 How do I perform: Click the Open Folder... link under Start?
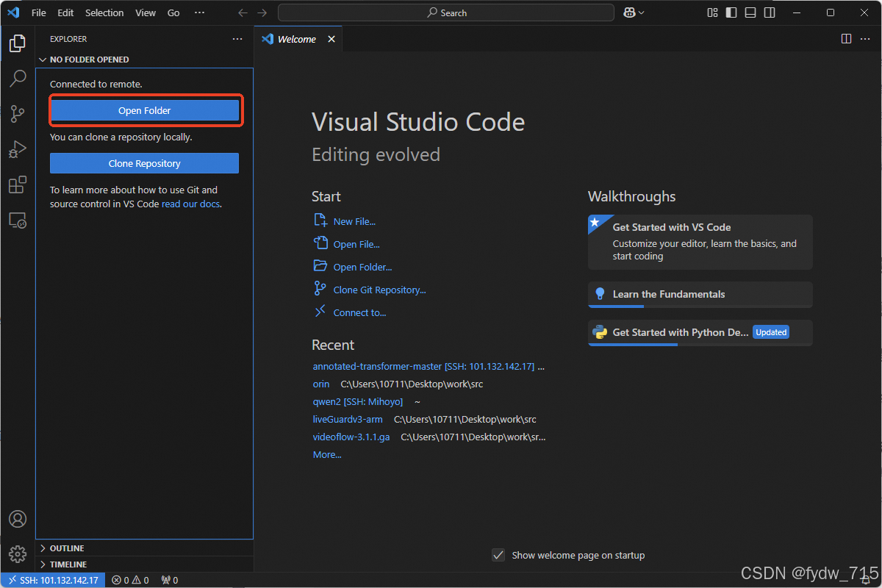362,267
